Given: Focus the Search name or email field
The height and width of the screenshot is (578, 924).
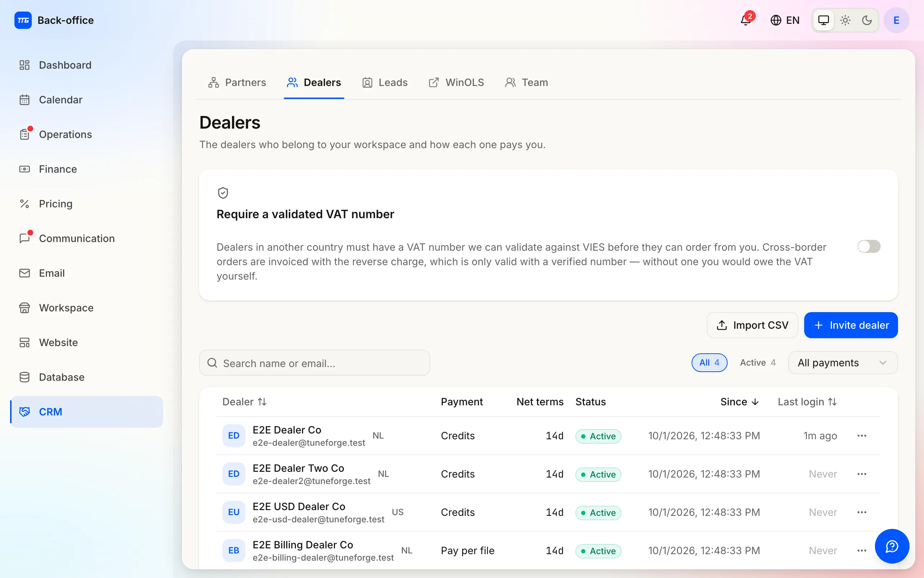Looking at the screenshot, I should click(315, 363).
